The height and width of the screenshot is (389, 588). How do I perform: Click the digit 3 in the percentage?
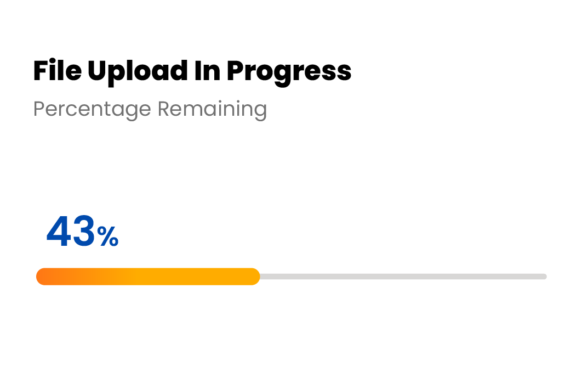pos(84,231)
